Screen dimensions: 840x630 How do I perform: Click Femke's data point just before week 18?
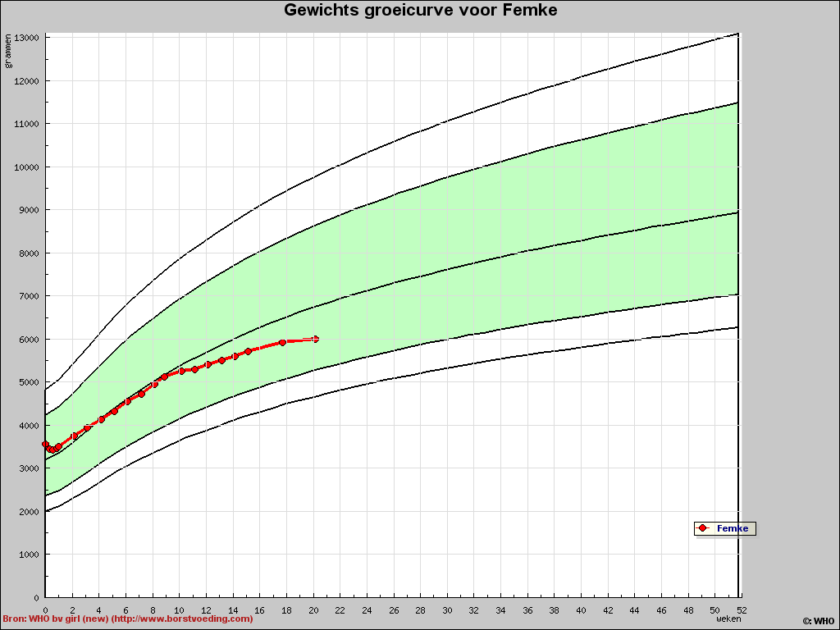[282, 342]
